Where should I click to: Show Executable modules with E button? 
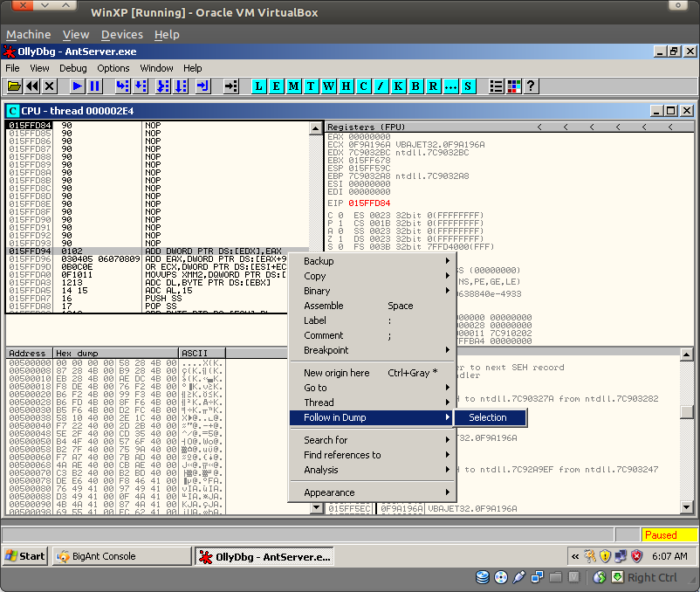pyautogui.click(x=277, y=86)
